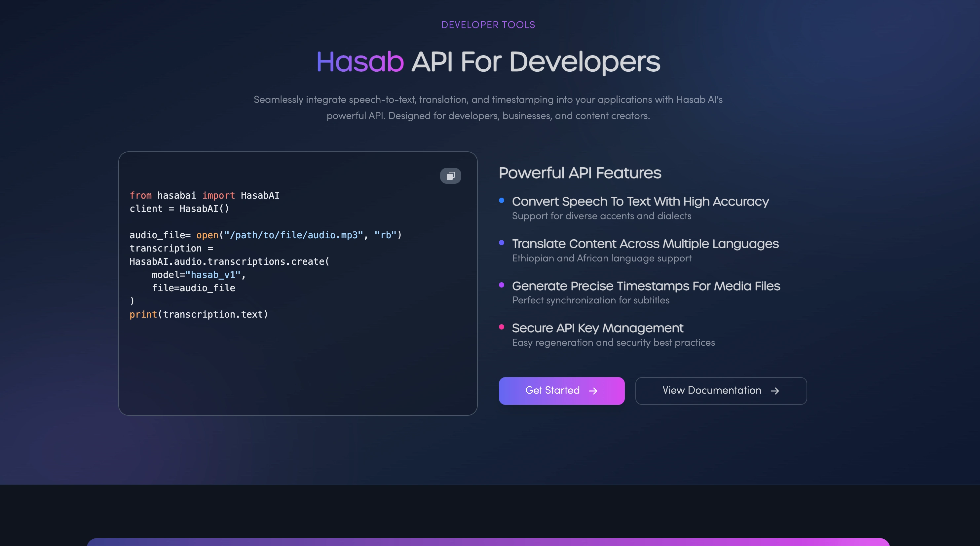980x546 pixels.
Task: Click the arrow icon inside Get Started
Action: pyautogui.click(x=593, y=391)
